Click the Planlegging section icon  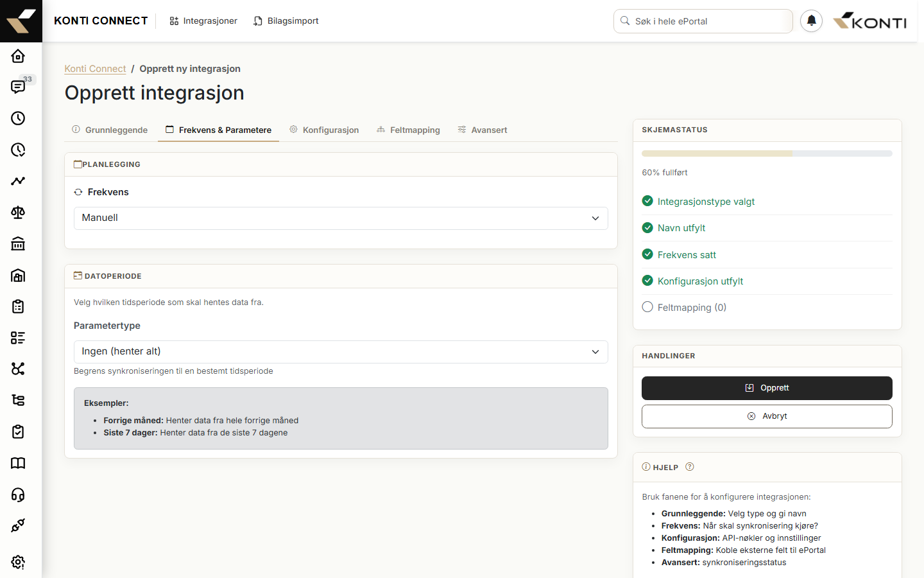click(x=78, y=164)
